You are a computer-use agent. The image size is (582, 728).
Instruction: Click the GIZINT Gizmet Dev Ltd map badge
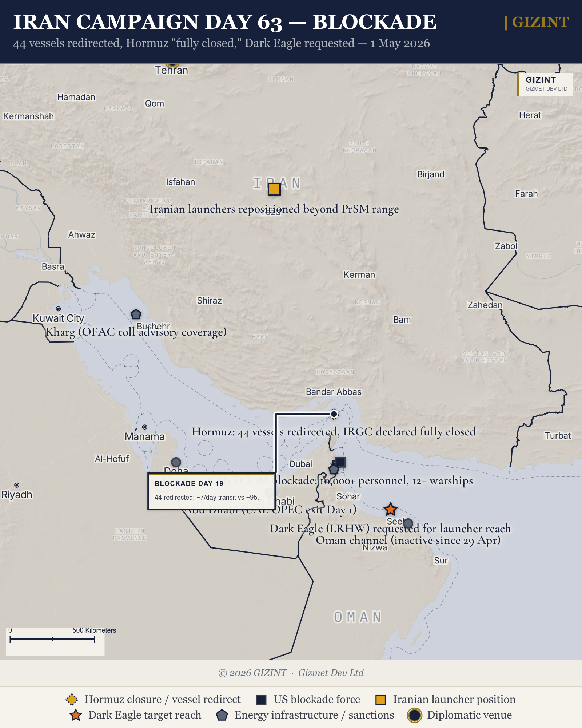[545, 84]
